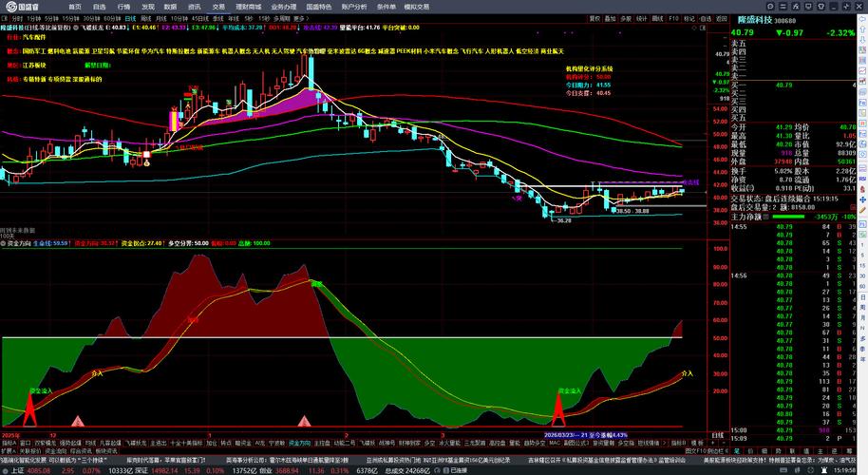Click the 日线 label below price axis
Image resolution: width=868 pixels, height=475 pixels.
[717, 436]
